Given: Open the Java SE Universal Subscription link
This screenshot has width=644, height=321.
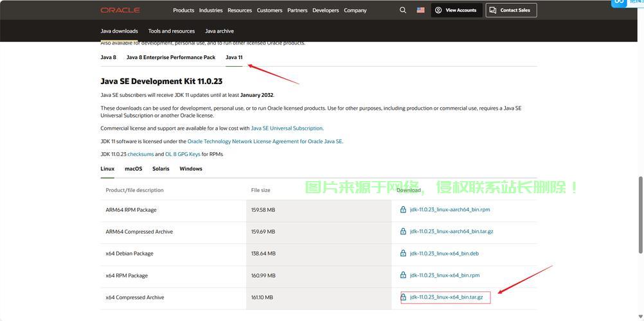Looking at the screenshot, I should (x=287, y=128).
